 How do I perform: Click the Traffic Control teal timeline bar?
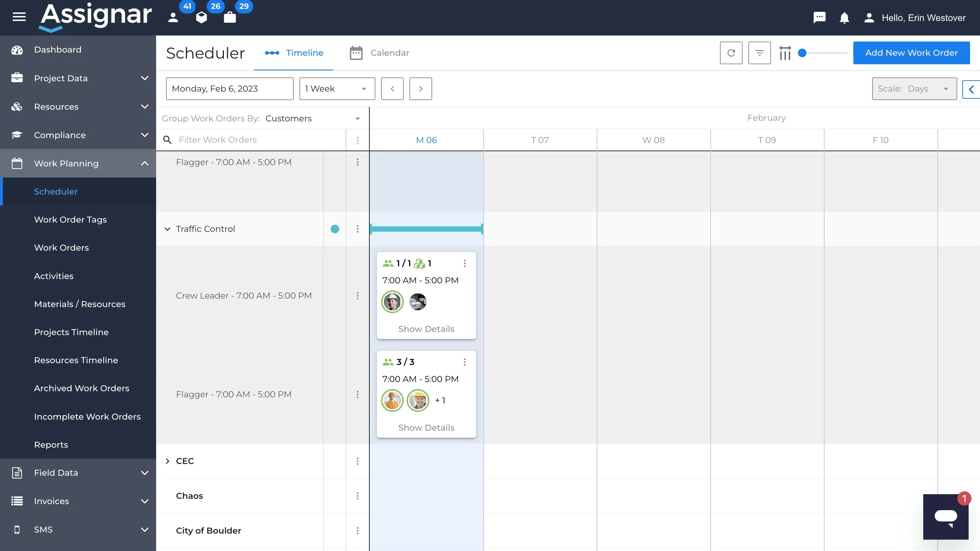[426, 229]
